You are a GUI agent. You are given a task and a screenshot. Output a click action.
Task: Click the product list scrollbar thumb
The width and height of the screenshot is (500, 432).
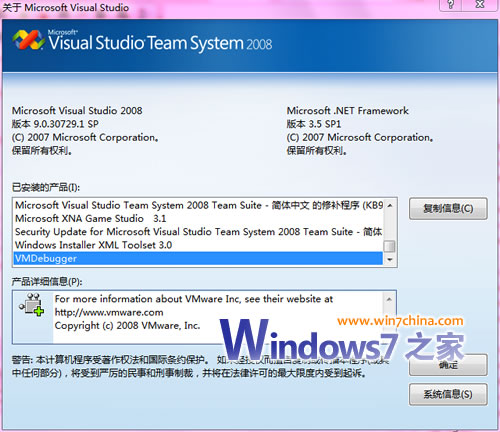point(389,247)
